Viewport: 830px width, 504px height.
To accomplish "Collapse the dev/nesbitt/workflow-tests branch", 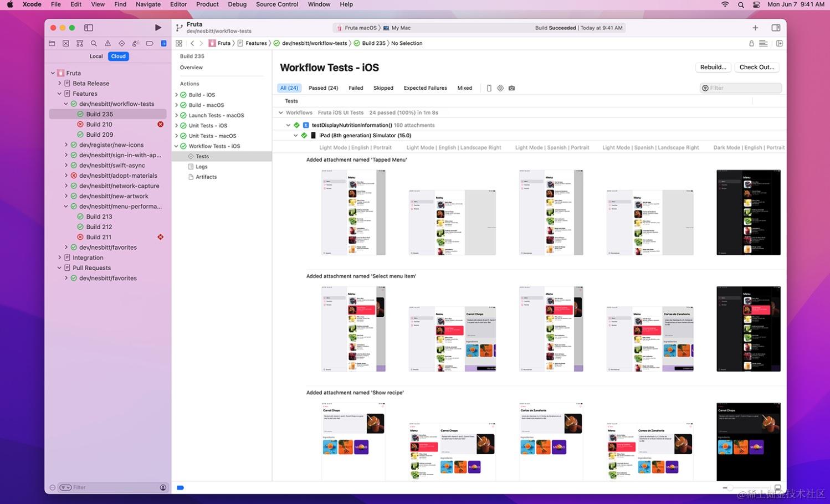I will [66, 104].
